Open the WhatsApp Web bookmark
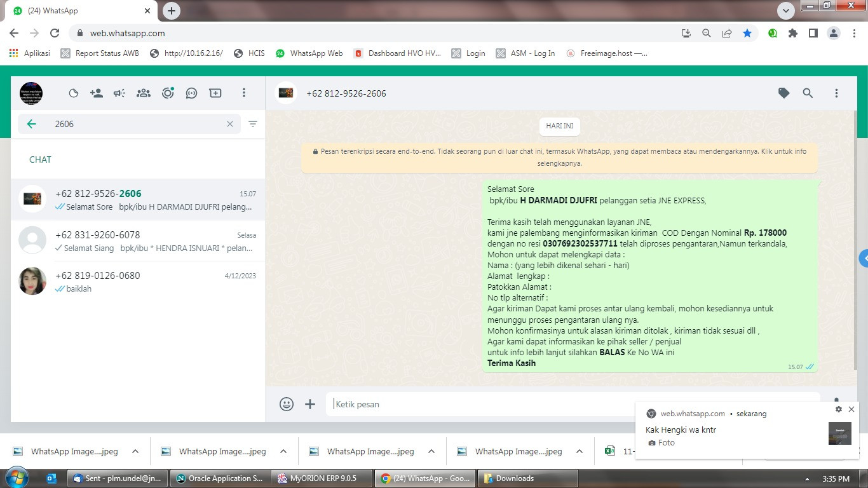Image resolution: width=868 pixels, height=488 pixels. (309, 53)
